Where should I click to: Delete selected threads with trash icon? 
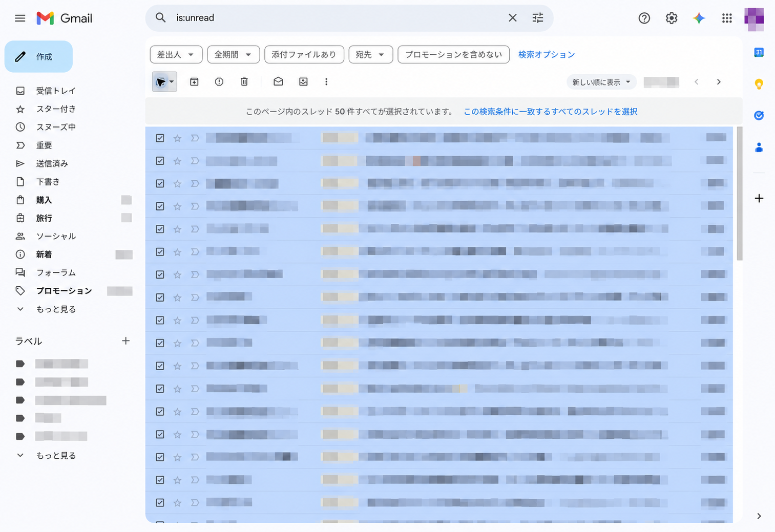coord(244,82)
